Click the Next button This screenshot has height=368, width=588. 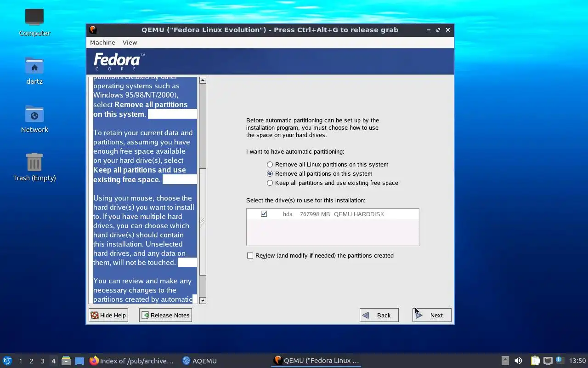tap(432, 315)
